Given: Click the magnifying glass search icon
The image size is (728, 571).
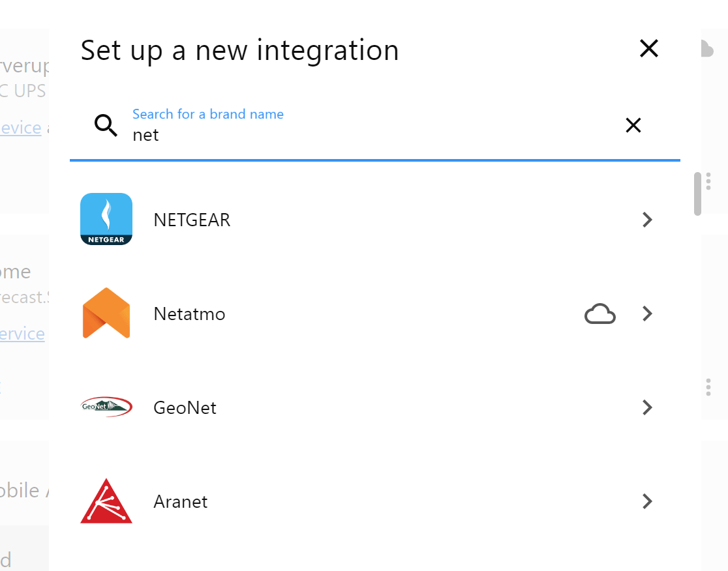Looking at the screenshot, I should coord(105,125).
